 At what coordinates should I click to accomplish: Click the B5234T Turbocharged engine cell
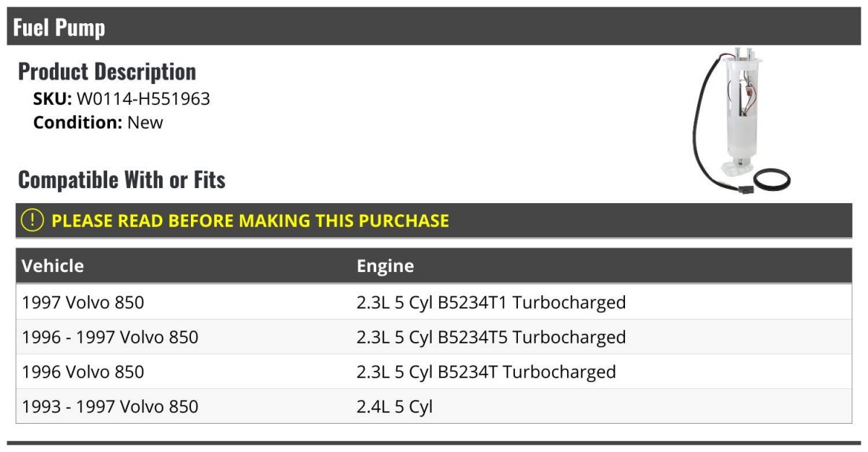(x=486, y=372)
